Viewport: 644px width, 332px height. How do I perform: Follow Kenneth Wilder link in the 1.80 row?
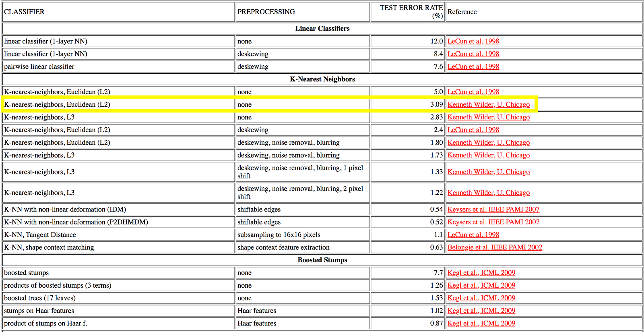point(489,143)
